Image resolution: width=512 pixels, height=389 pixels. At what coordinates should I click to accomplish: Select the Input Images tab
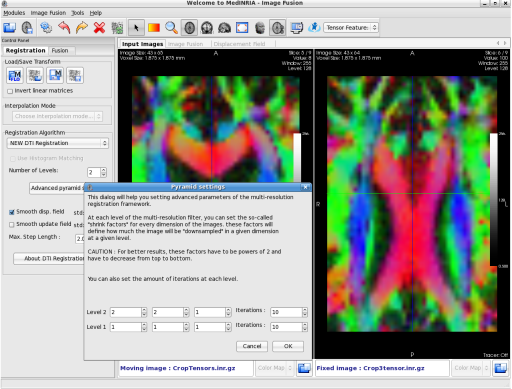(x=142, y=44)
